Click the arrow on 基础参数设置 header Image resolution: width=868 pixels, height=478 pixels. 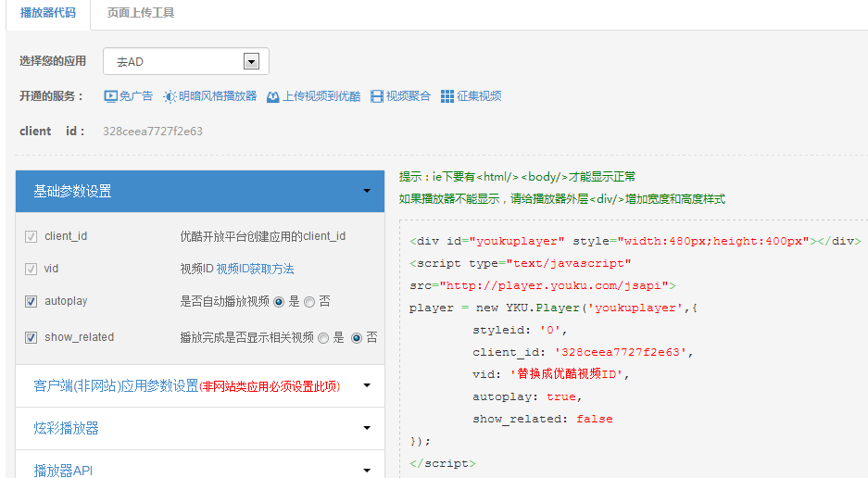click(x=367, y=191)
